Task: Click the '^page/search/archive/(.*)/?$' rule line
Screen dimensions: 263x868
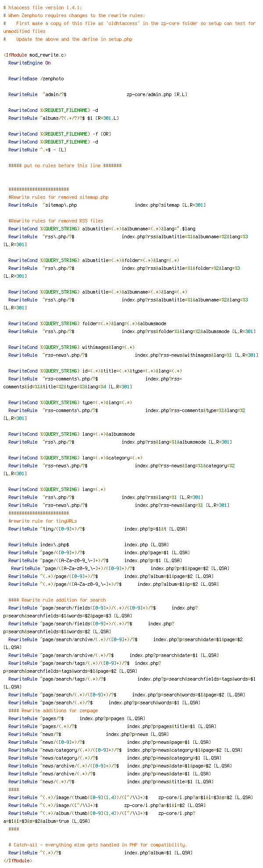Action: 114,655
